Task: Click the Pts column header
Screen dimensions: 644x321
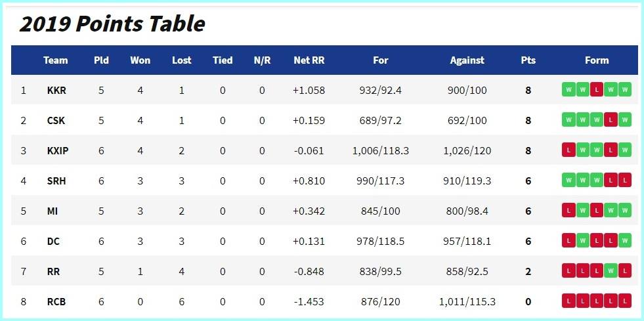Action: pyautogui.click(x=528, y=60)
